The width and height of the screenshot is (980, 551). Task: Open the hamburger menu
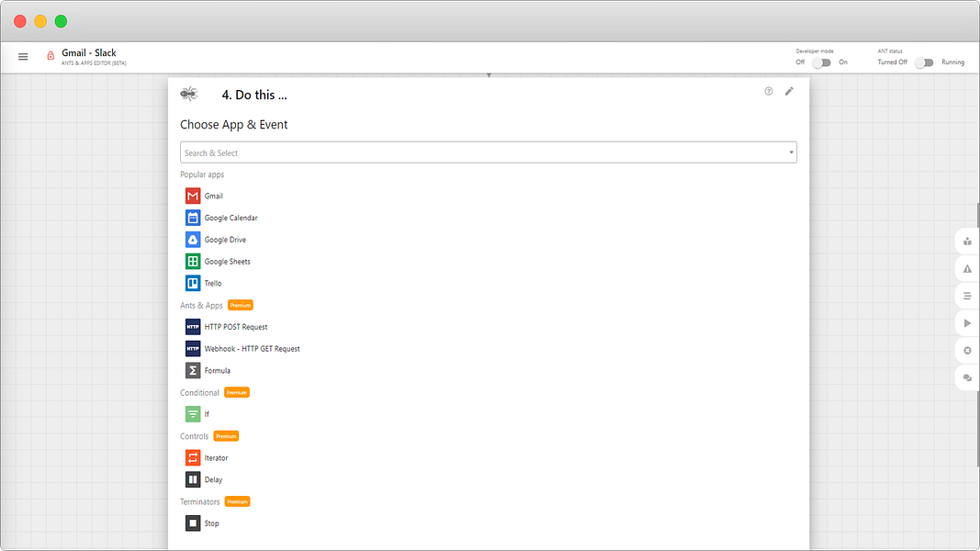tap(23, 57)
